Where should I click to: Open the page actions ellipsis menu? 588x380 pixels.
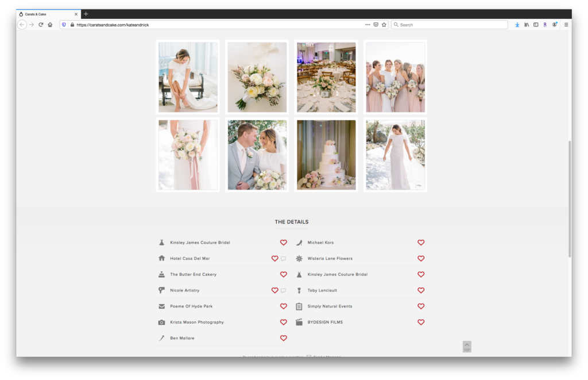367,25
